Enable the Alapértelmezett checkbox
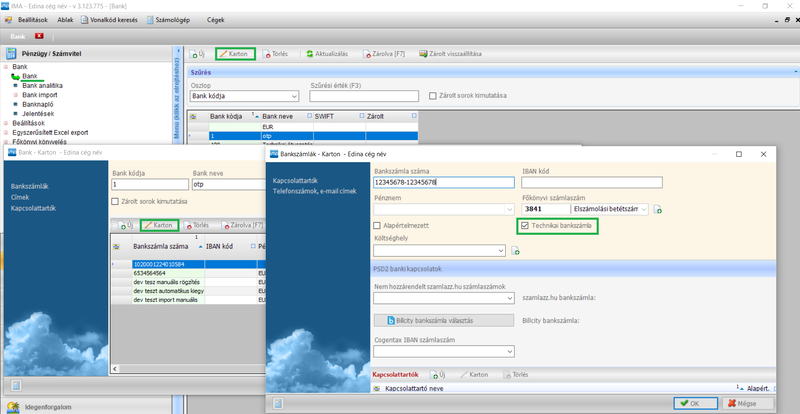The image size is (800, 414). (378, 227)
